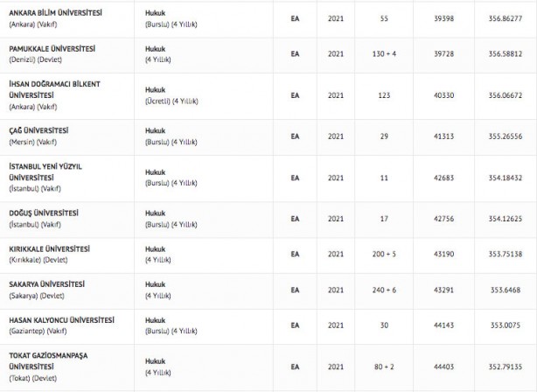Click Hukuk program in Pamukkale row
The width and height of the screenshot is (537, 392).
point(155,48)
